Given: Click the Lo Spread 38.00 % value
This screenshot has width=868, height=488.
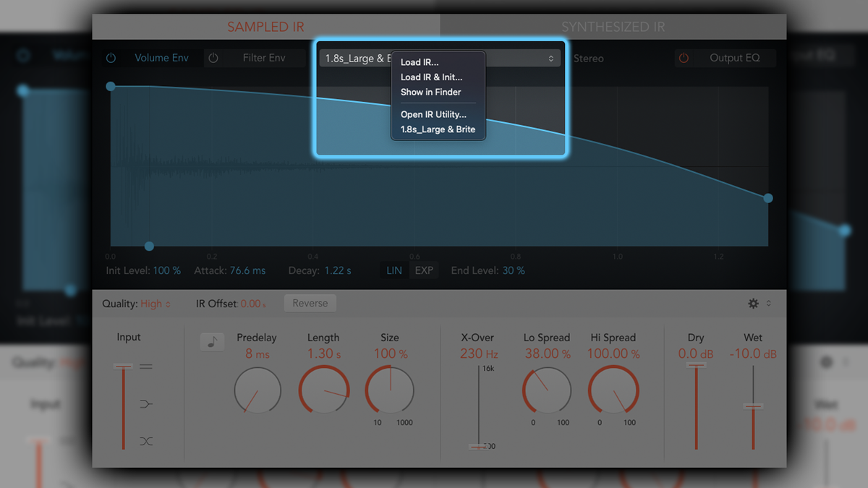Looking at the screenshot, I should pyautogui.click(x=547, y=354).
